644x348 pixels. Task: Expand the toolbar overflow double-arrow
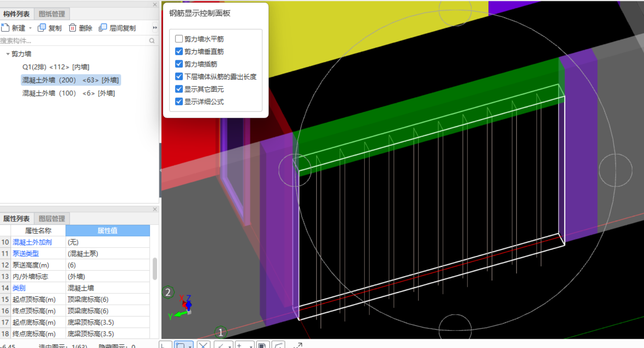coord(155,28)
